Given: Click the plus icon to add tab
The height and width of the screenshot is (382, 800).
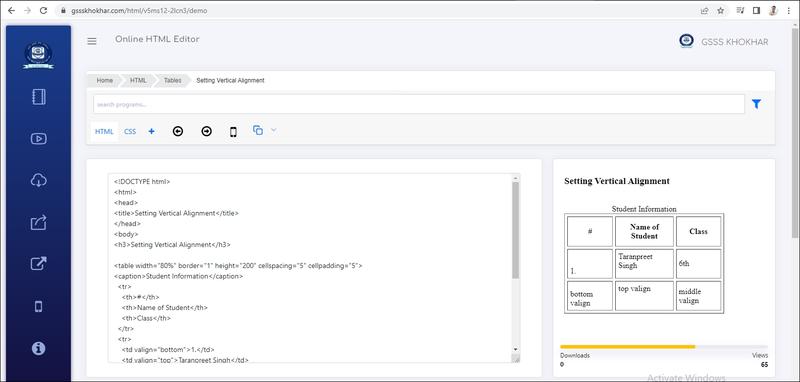Looking at the screenshot, I should pos(152,132).
